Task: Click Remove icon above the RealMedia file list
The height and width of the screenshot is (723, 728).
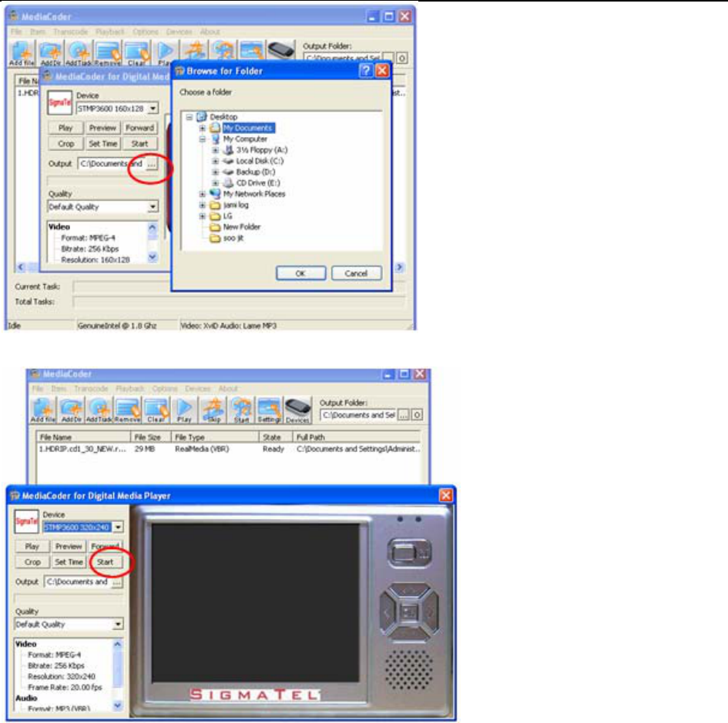Action: pos(128,410)
